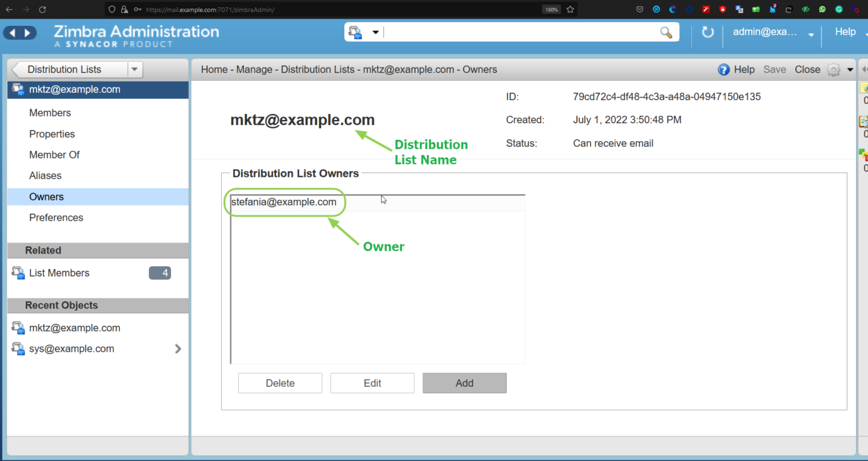
Task: Click the translate extension icon
Action: point(739,9)
